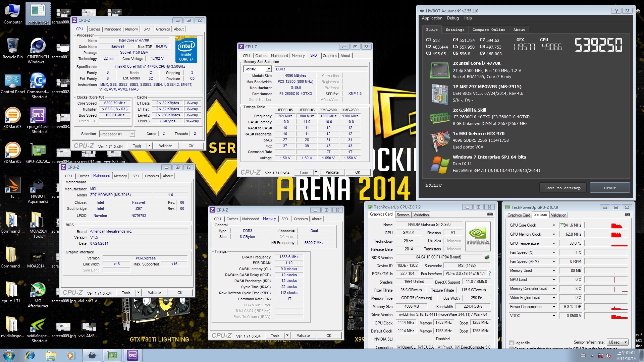Open the Power Consumption sensor dropdown

554,307
